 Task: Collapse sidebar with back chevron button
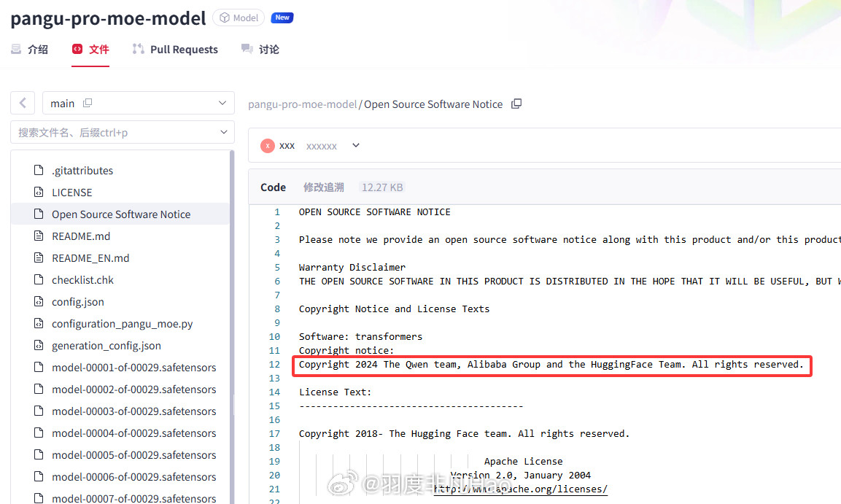click(23, 103)
